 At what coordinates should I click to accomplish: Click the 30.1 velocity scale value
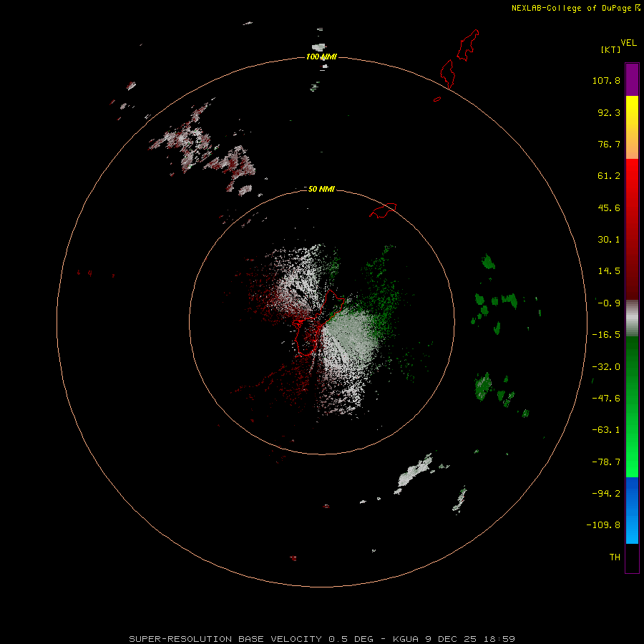point(609,240)
